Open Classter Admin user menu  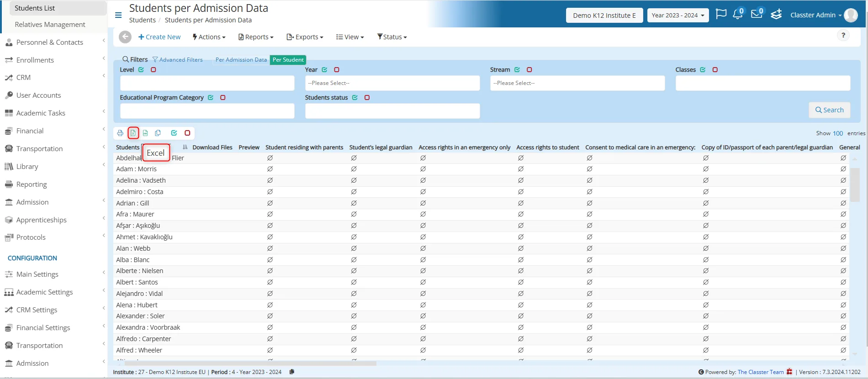816,15
